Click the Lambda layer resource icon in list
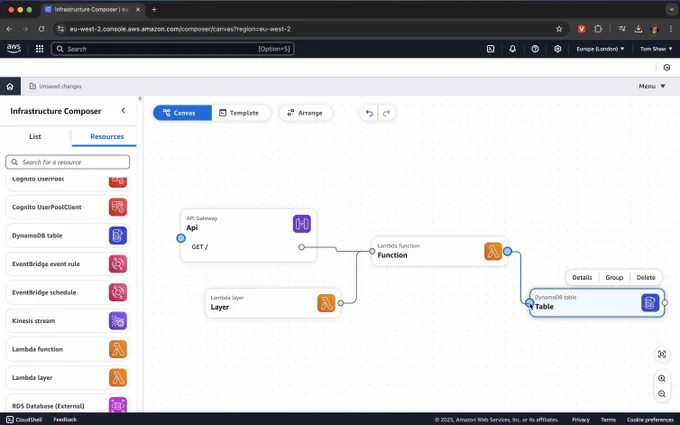The height and width of the screenshot is (425, 680). 118,378
